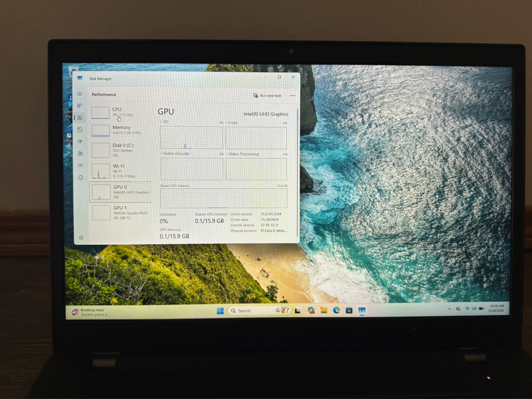Open the 3D engine dropdown
532x399 pixels.
[x=164, y=122]
